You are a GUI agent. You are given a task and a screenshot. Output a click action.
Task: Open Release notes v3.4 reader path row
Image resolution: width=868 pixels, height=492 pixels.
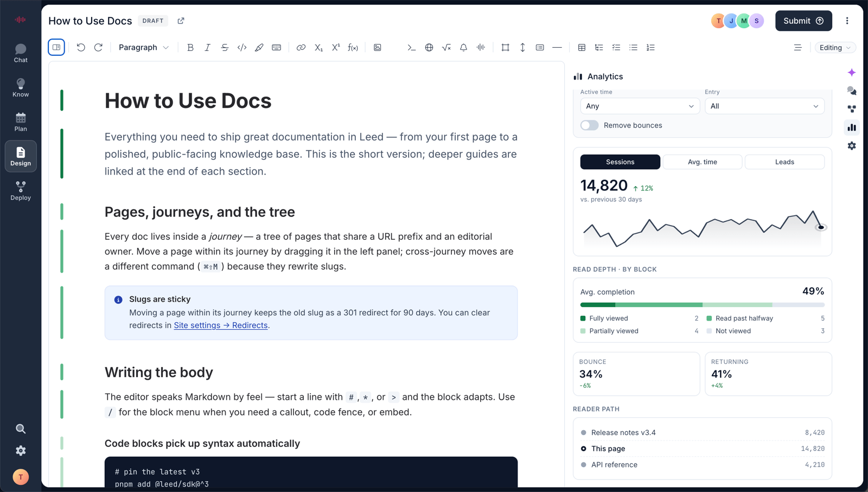(x=703, y=432)
